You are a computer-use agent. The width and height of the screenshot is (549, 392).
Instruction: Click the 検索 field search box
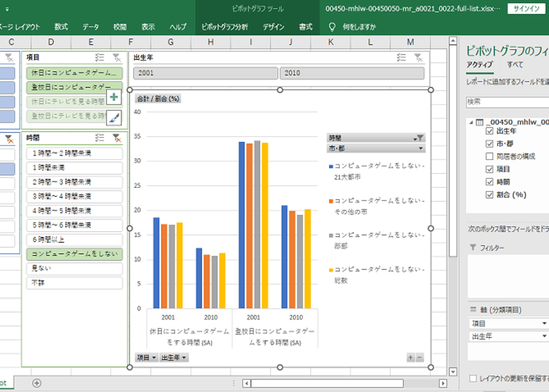pyautogui.click(x=507, y=102)
